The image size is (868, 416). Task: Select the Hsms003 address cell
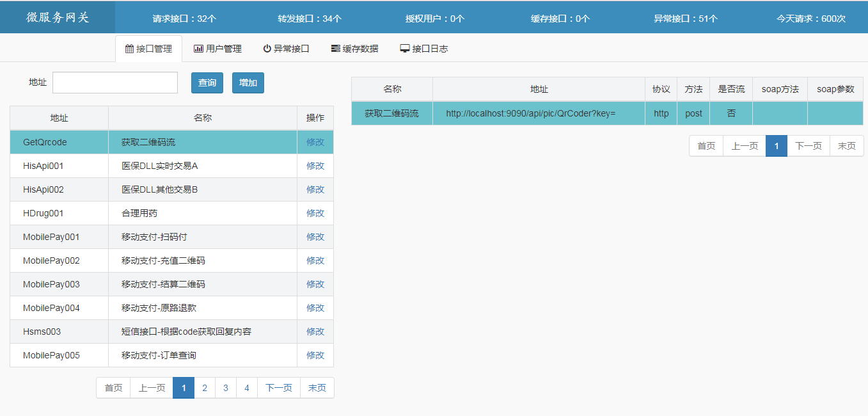coord(59,332)
